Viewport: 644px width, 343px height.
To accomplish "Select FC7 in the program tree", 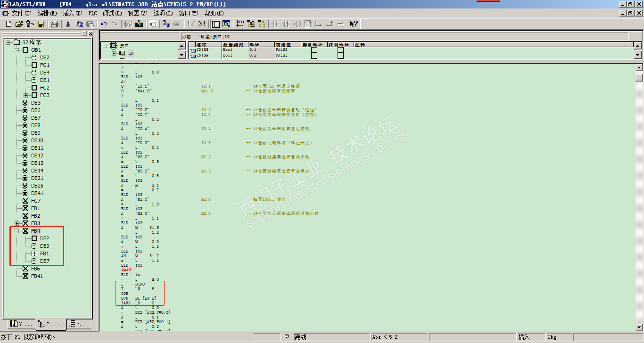I will [x=36, y=201].
